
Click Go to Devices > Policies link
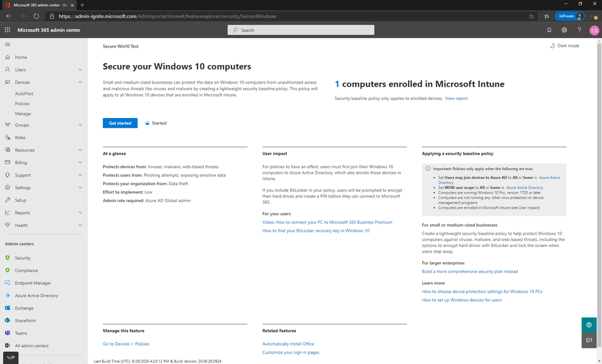tap(126, 344)
